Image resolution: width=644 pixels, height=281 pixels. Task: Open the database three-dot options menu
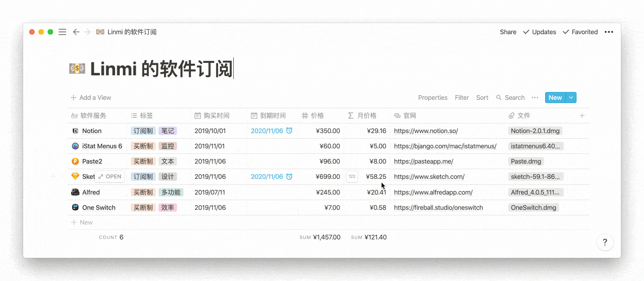click(535, 98)
